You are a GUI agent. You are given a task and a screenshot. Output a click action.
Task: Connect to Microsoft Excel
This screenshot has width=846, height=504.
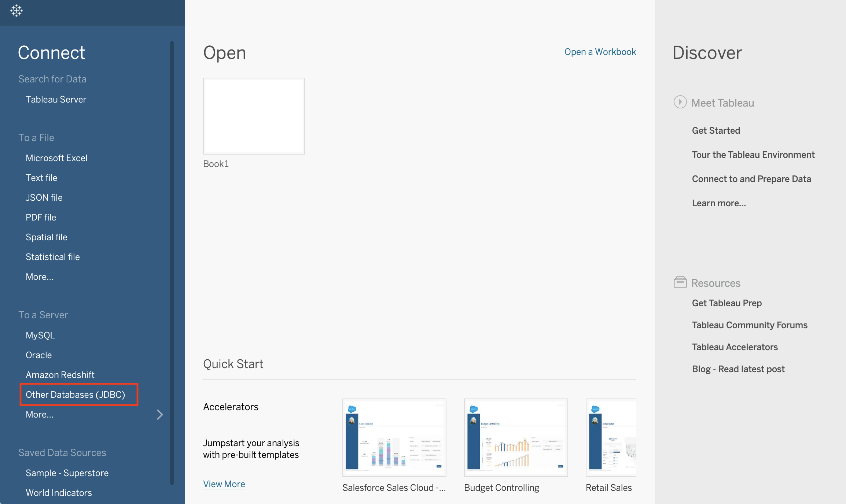pos(56,158)
